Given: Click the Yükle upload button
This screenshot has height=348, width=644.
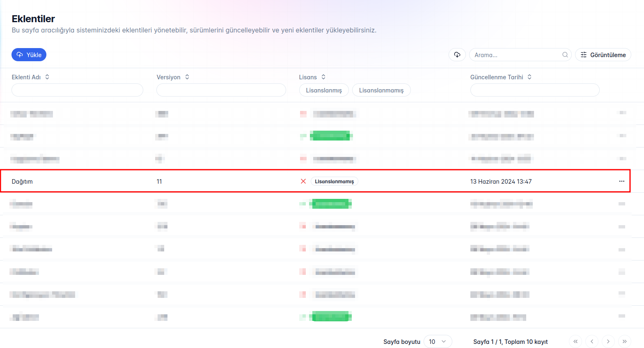Looking at the screenshot, I should coord(29,55).
